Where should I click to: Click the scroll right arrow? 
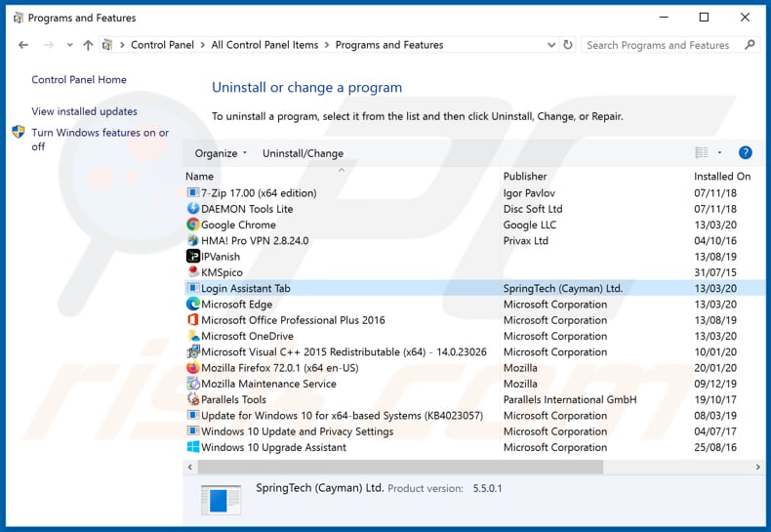click(757, 468)
